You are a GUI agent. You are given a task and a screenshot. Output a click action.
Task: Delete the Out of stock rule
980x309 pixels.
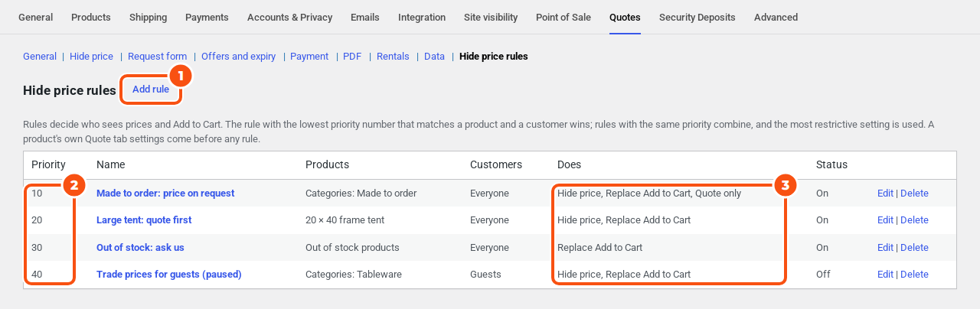(x=914, y=248)
